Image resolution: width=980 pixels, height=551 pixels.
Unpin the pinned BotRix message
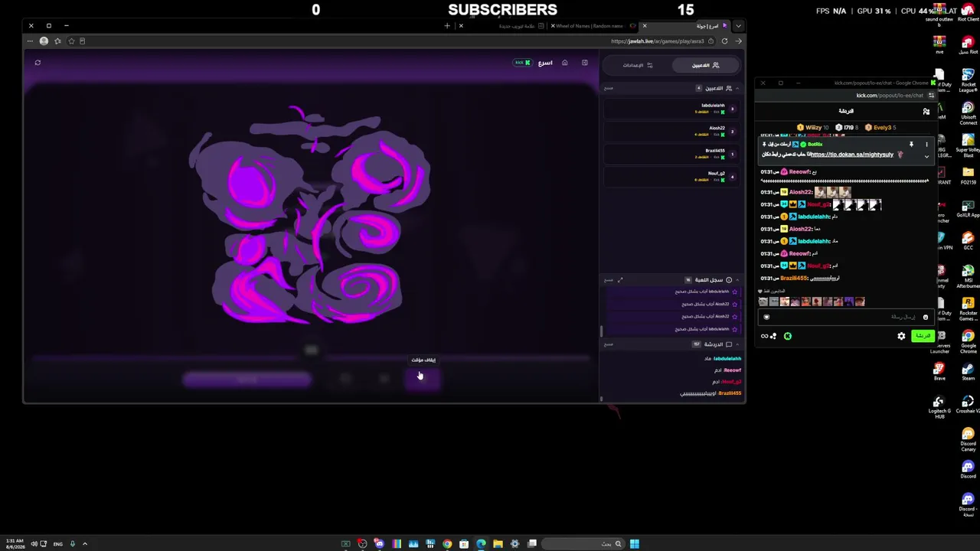911,145
